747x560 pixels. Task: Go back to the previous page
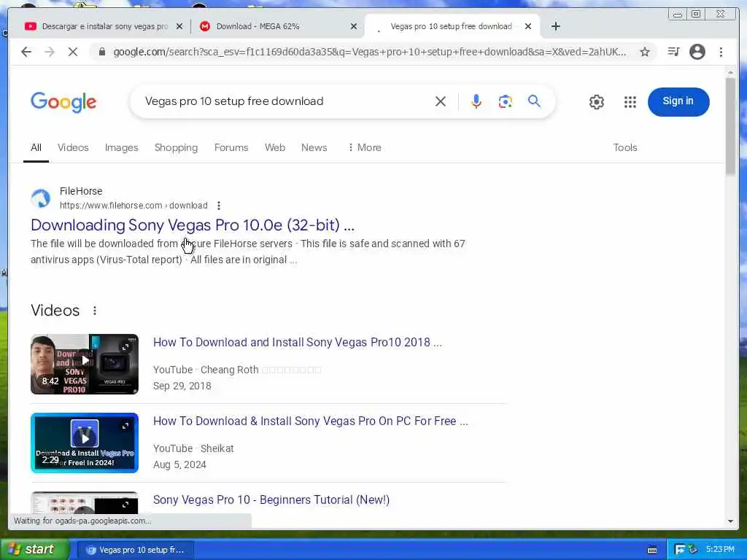[26, 52]
